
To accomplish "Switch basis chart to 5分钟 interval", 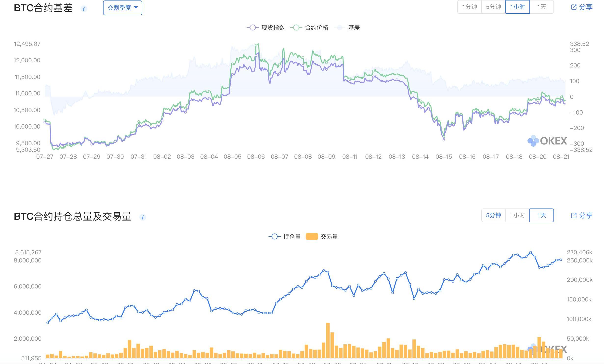I will 493,7.
